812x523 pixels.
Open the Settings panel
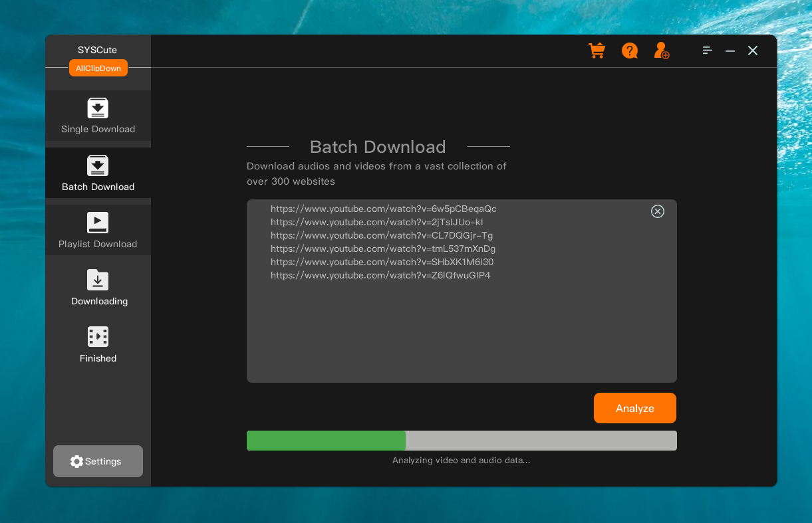97,461
